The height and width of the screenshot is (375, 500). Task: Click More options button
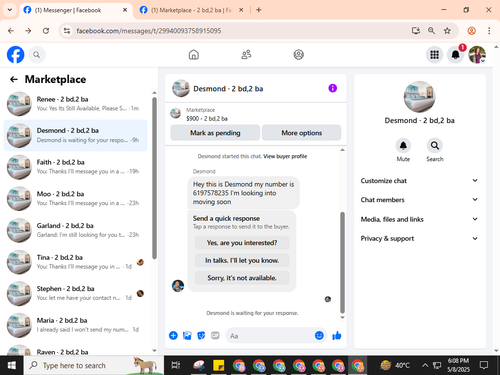pyautogui.click(x=301, y=133)
